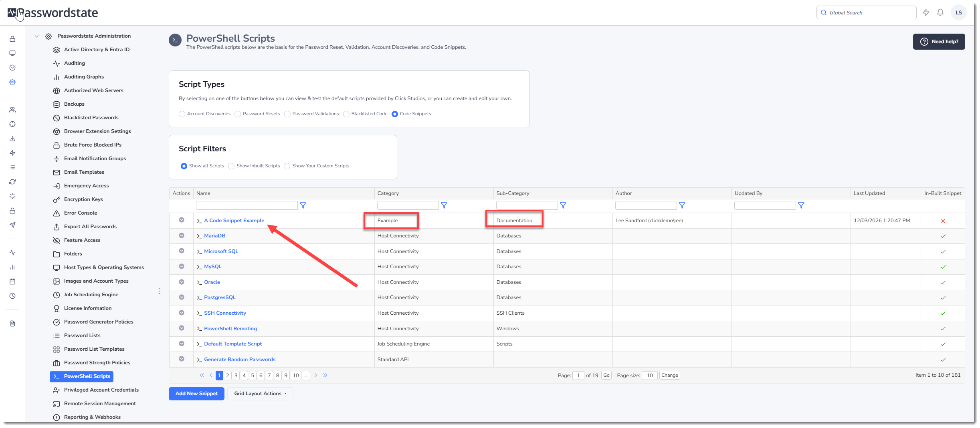980x428 pixels.
Task: Go to page 5 in pagination
Action: [253, 376]
